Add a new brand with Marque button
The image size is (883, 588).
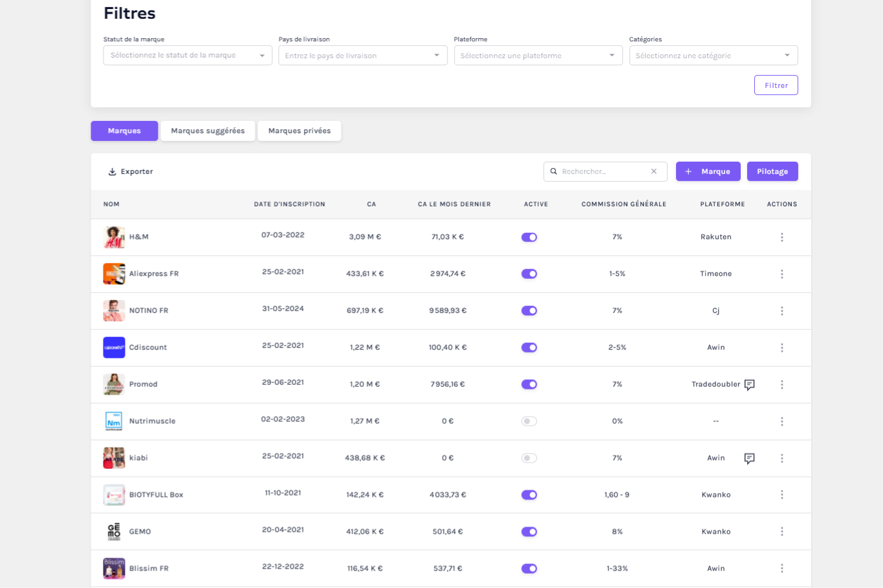708,171
